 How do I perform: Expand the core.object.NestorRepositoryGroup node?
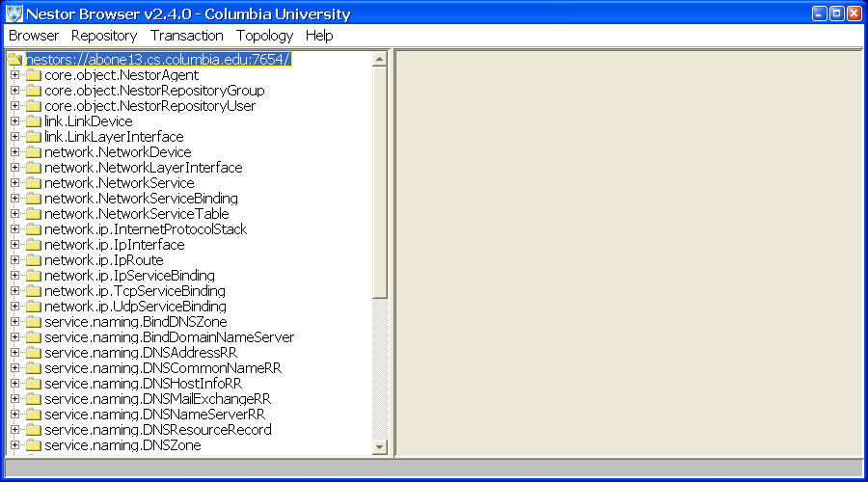pos(14,91)
